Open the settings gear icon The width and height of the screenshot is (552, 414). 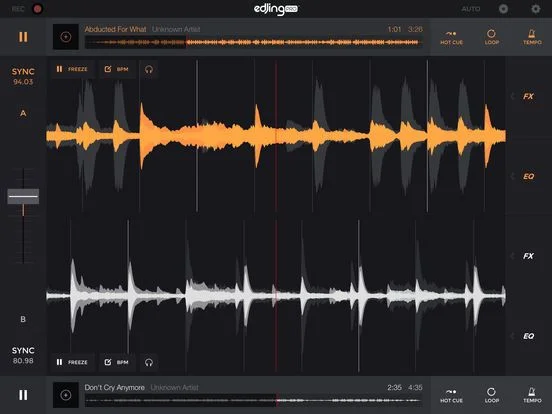coord(535,9)
